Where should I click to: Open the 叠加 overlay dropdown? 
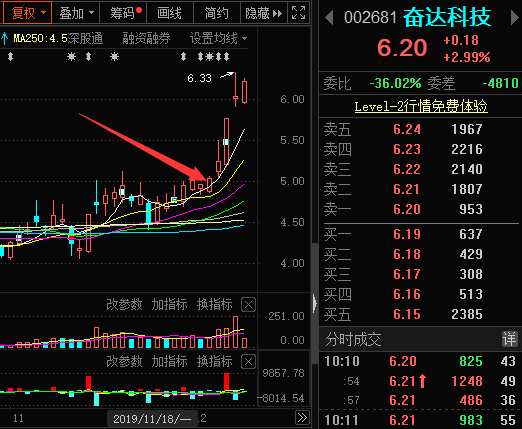[x=76, y=13]
